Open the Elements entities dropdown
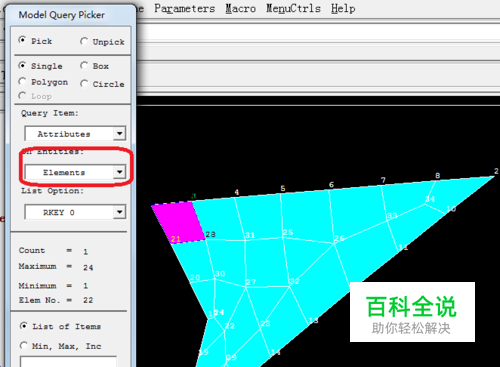This screenshot has width=500, height=367. coord(119,172)
